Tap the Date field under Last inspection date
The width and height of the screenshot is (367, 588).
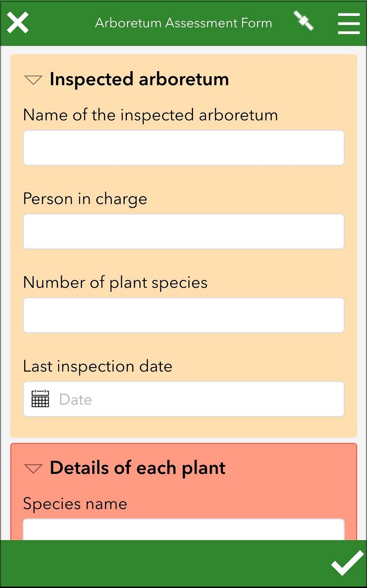tap(183, 399)
